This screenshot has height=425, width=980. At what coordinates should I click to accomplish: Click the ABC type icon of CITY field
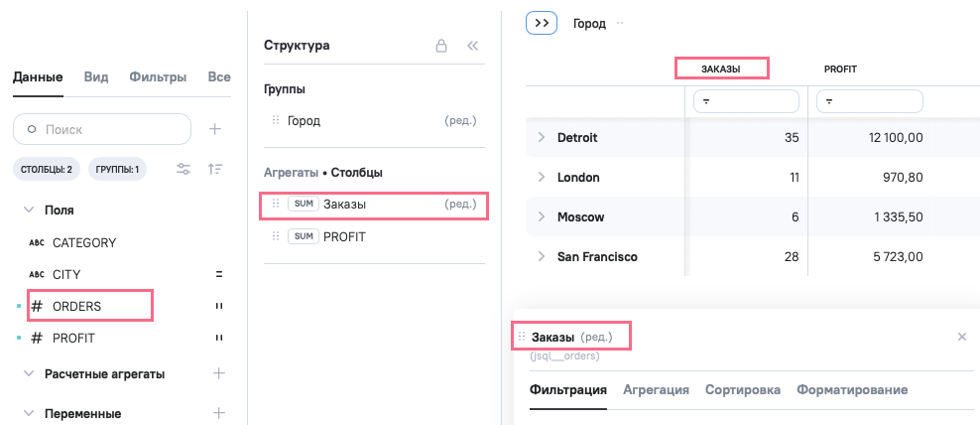37,275
